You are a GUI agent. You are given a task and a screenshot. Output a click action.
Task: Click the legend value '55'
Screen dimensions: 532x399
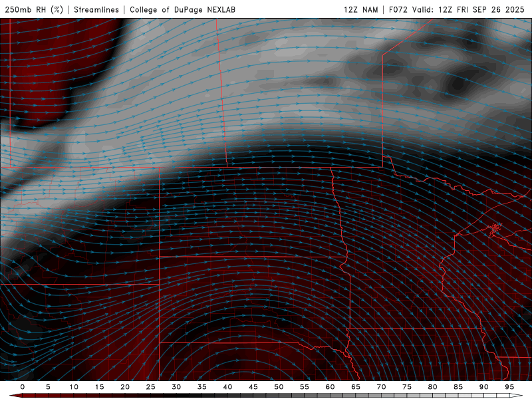coord(305,387)
